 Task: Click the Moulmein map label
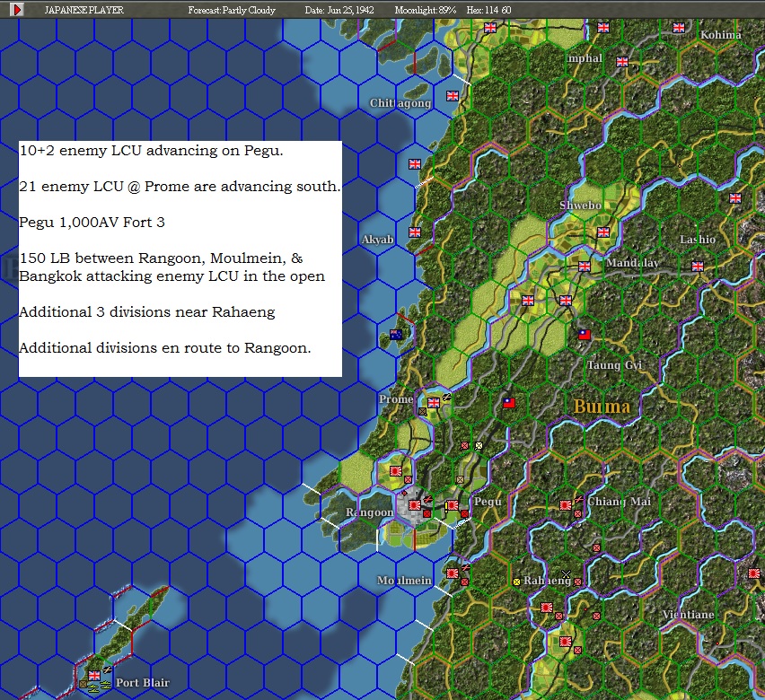click(404, 581)
